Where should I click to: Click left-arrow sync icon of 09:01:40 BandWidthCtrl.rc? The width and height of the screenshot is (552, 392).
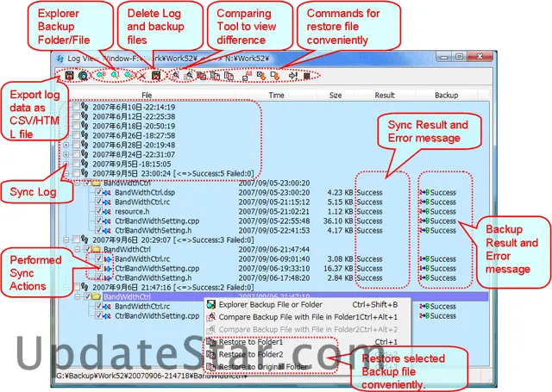108,259
